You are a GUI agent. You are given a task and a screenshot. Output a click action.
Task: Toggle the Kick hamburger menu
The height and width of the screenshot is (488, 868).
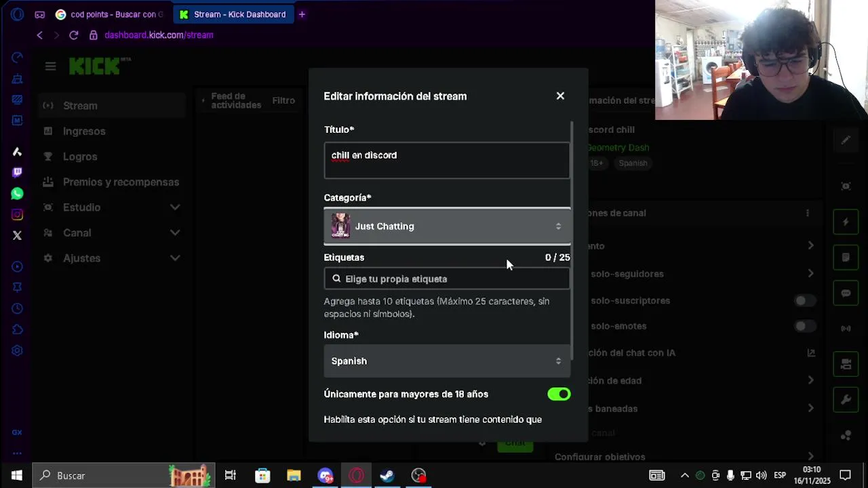coord(50,66)
